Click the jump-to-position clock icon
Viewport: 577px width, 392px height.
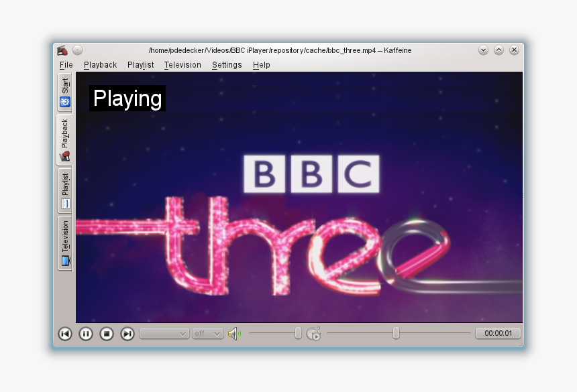pyautogui.click(x=313, y=334)
